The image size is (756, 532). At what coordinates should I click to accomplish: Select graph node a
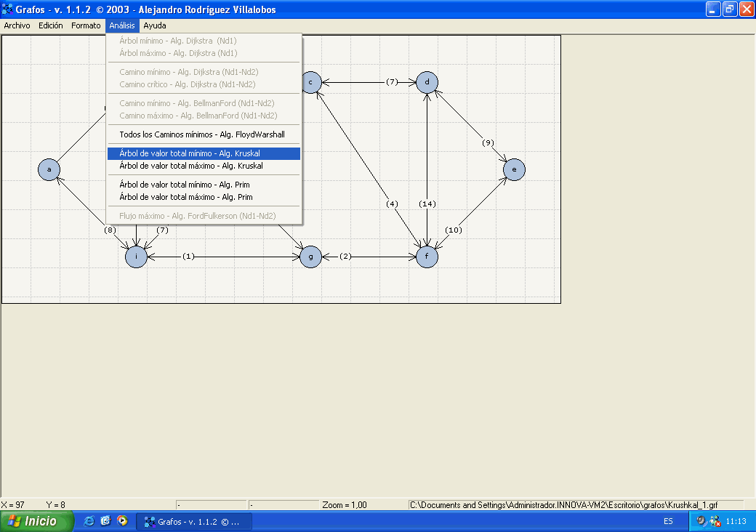tap(49, 169)
